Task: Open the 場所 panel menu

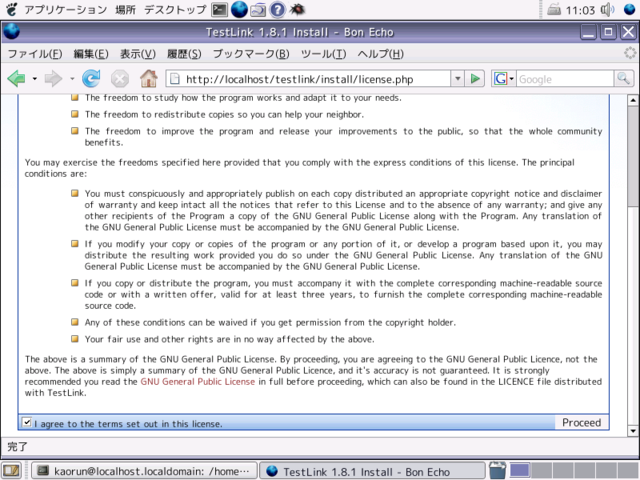Action: click(125, 9)
